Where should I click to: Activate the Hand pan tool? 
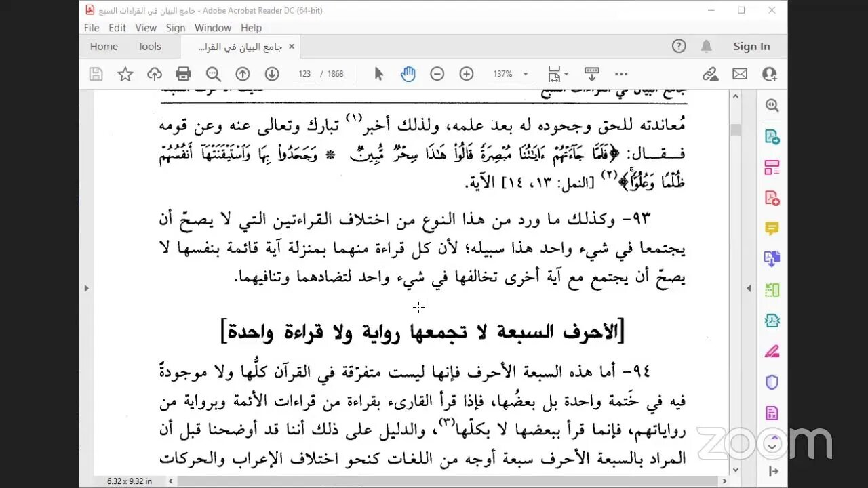tap(408, 74)
